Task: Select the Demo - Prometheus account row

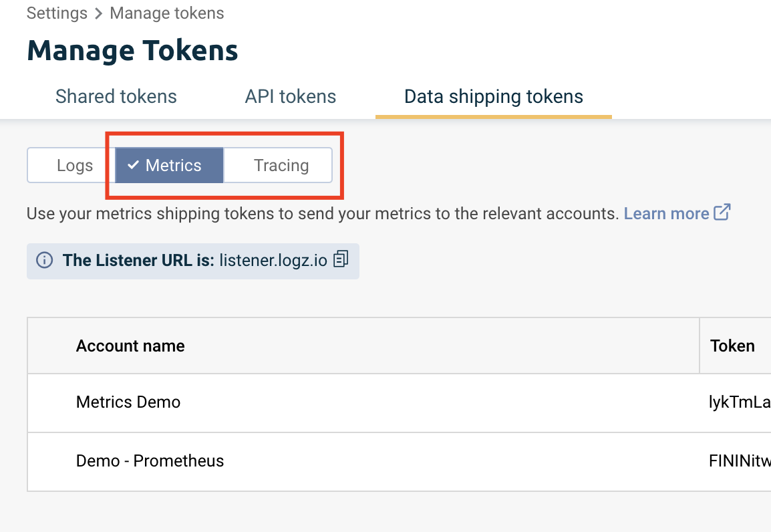Action: 400,462
